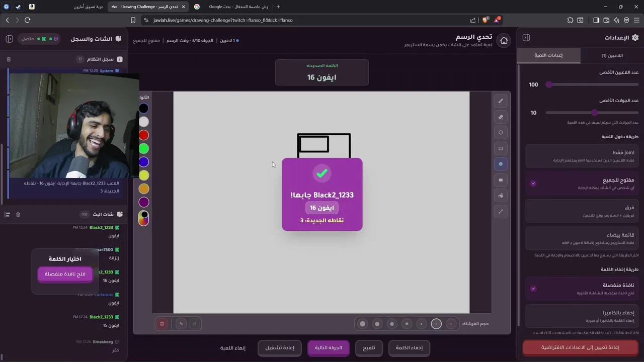Click the Kick connection icon
644x362 pixels.
(44, 39)
